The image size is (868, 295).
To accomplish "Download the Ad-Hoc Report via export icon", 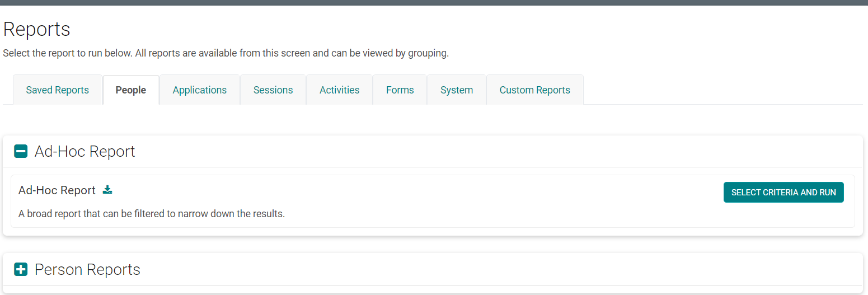I will [107, 190].
